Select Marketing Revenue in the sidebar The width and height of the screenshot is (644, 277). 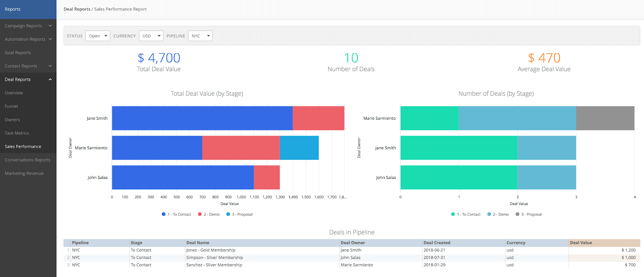pyautogui.click(x=24, y=173)
